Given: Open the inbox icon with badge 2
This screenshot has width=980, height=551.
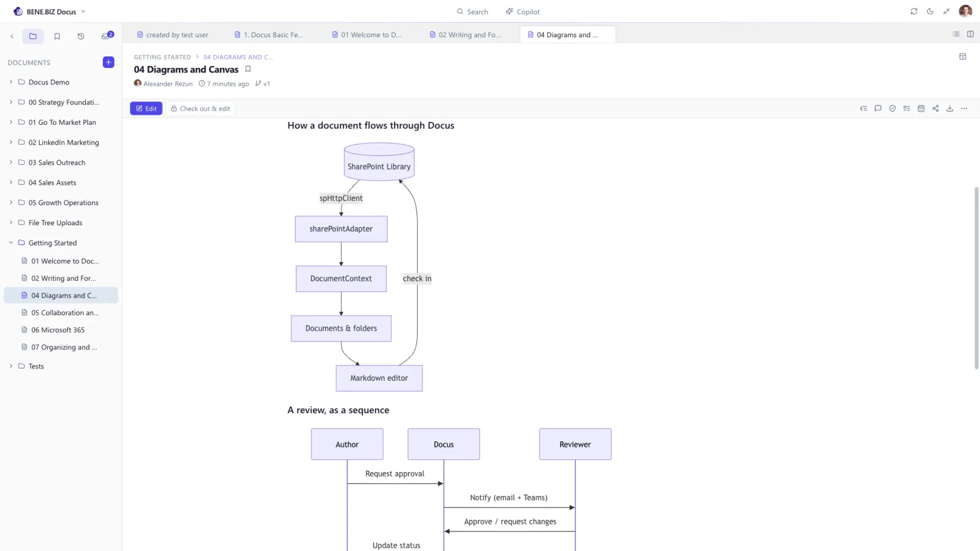Looking at the screenshot, I should tap(106, 36).
